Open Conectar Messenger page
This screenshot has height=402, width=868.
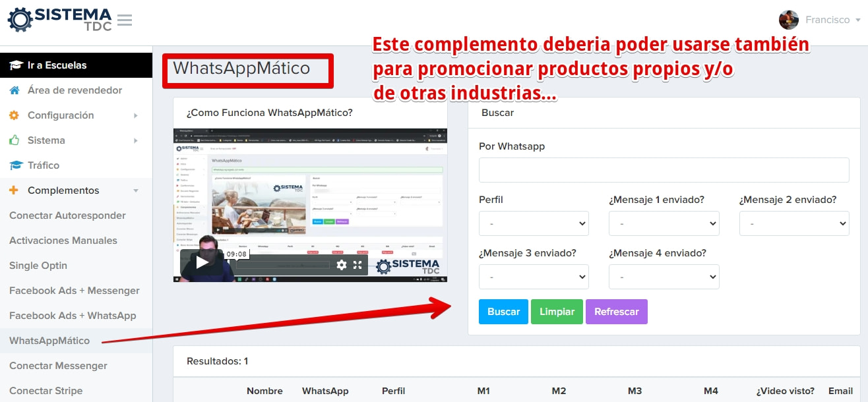click(x=58, y=366)
